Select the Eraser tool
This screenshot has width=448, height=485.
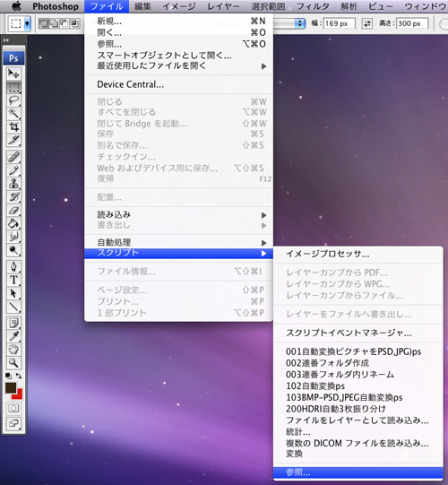(13, 210)
